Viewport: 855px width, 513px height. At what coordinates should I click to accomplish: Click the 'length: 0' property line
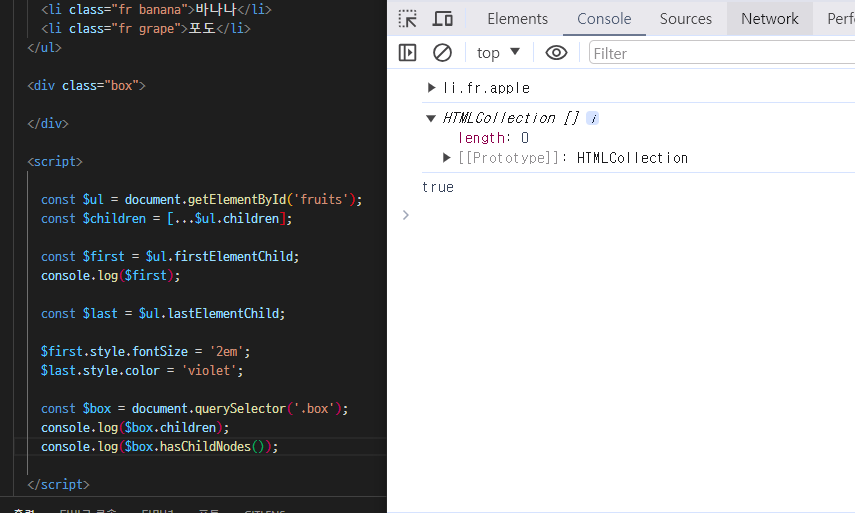pyautogui.click(x=493, y=138)
